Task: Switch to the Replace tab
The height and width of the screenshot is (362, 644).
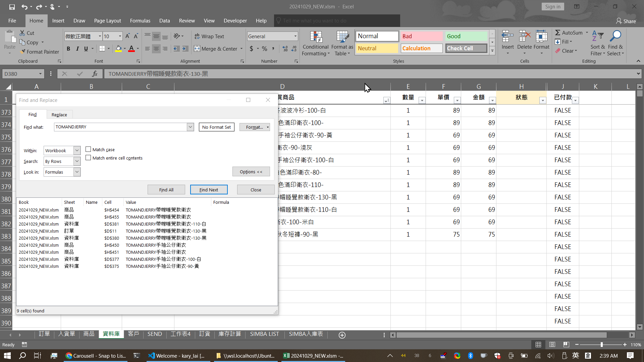Action: click(59, 115)
